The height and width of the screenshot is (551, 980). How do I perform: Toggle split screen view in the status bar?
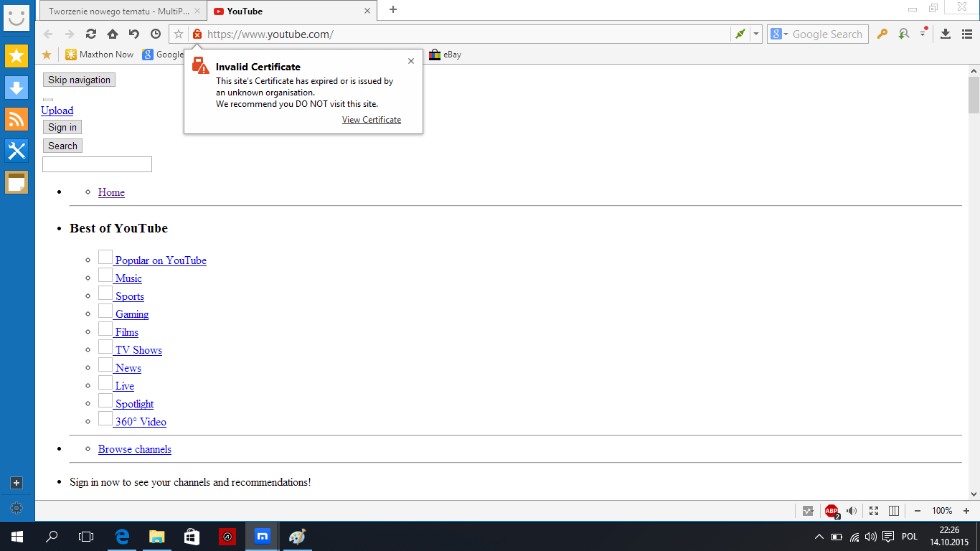pyautogui.click(x=894, y=511)
